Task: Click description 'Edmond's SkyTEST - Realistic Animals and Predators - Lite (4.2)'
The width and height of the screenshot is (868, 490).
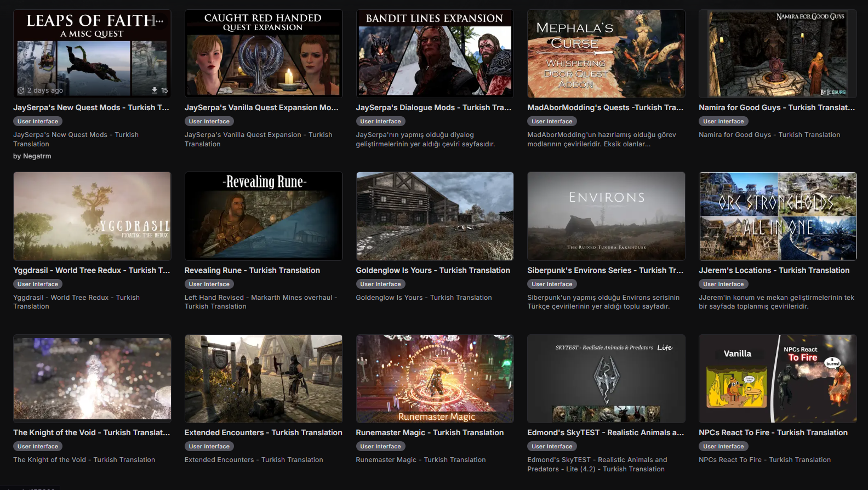Action: (597, 464)
